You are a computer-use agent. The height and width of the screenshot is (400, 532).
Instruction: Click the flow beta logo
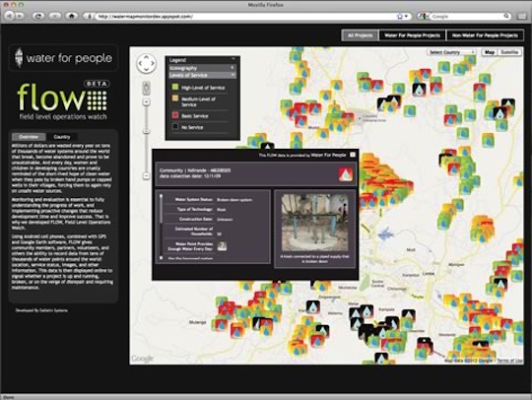(63, 100)
